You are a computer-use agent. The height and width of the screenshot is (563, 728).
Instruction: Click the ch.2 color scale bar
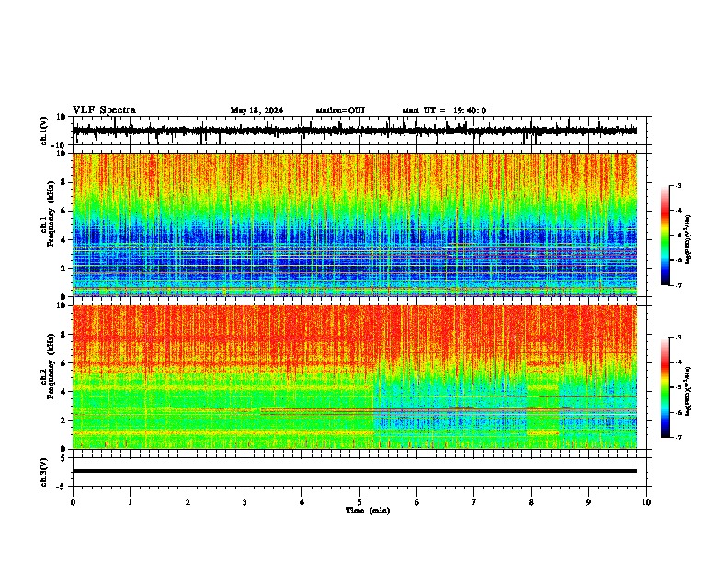coord(665,387)
